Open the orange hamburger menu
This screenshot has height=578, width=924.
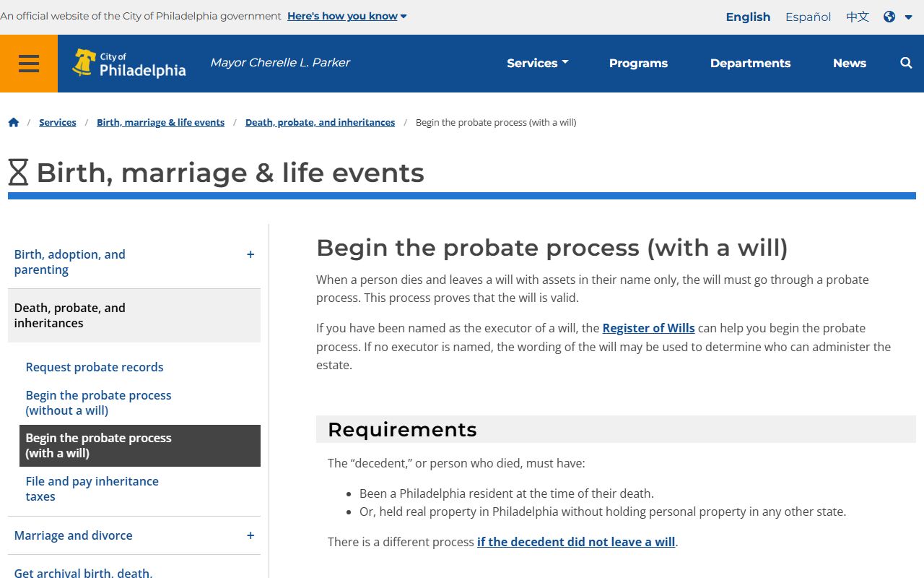pyautogui.click(x=29, y=64)
